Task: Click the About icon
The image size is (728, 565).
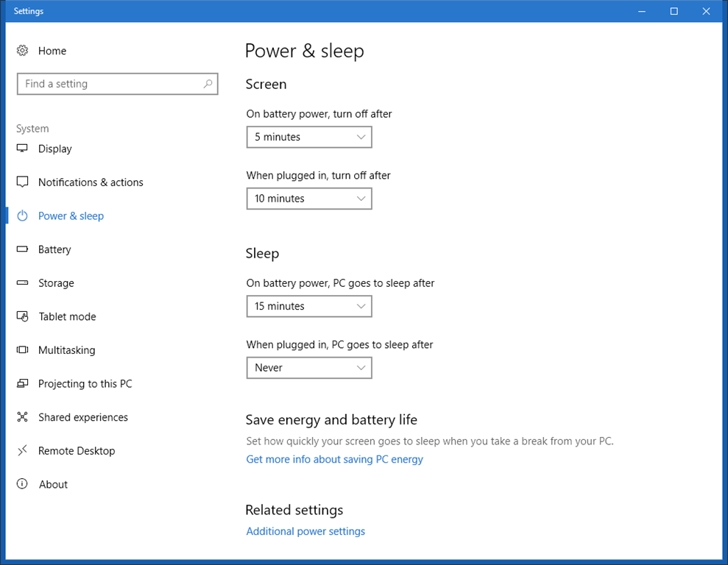Action: click(22, 484)
